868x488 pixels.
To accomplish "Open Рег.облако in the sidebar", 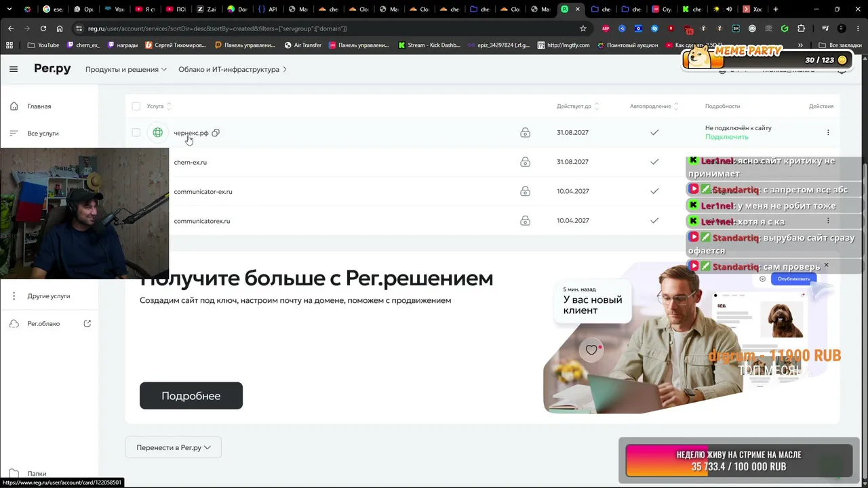I will click(x=43, y=324).
